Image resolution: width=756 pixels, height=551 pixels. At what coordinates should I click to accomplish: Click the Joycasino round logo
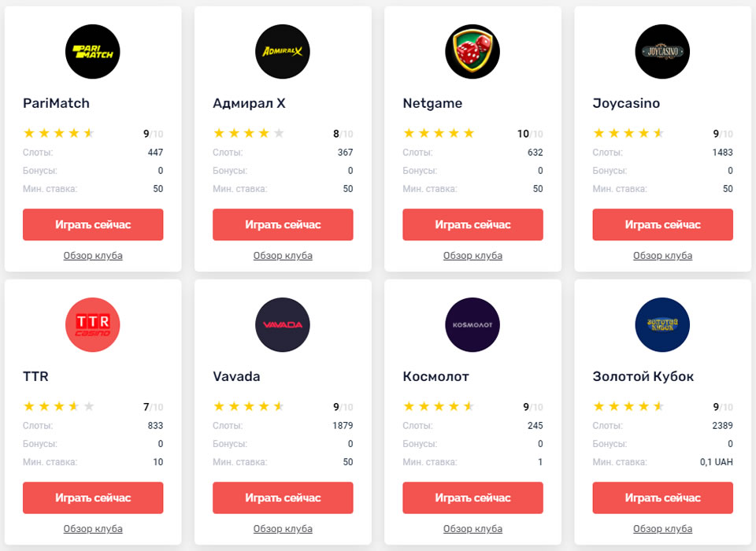pyautogui.click(x=662, y=52)
